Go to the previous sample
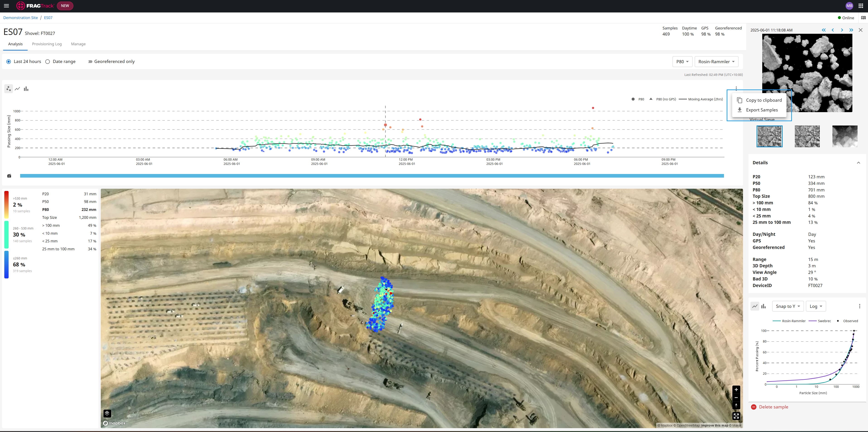The image size is (868, 432). click(x=833, y=30)
